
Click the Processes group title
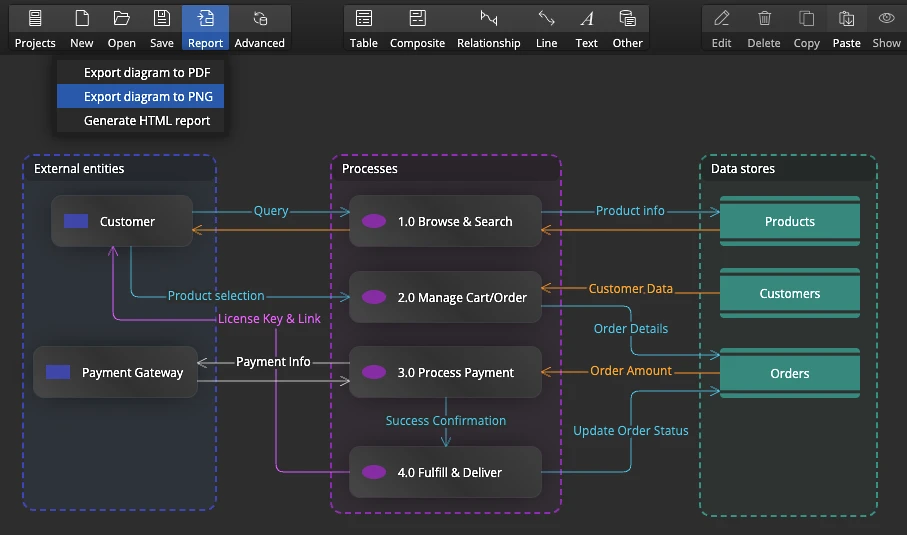[x=370, y=168]
